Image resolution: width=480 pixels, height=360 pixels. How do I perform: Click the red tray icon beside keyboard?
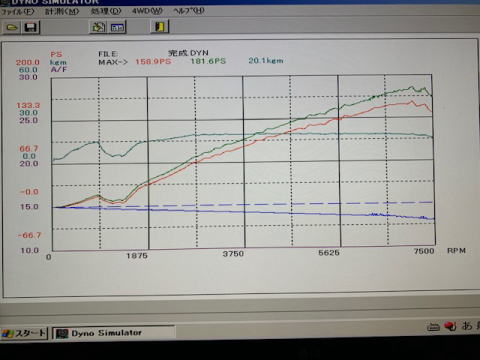[x=450, y=326]
